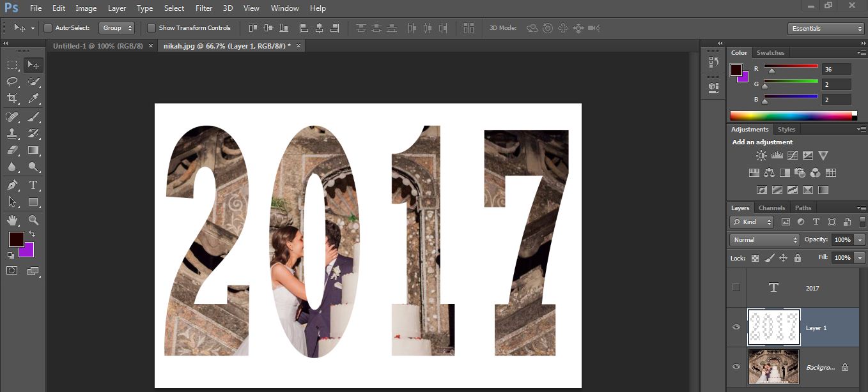Click the Layer 1 thumbnail

[774, 327]
